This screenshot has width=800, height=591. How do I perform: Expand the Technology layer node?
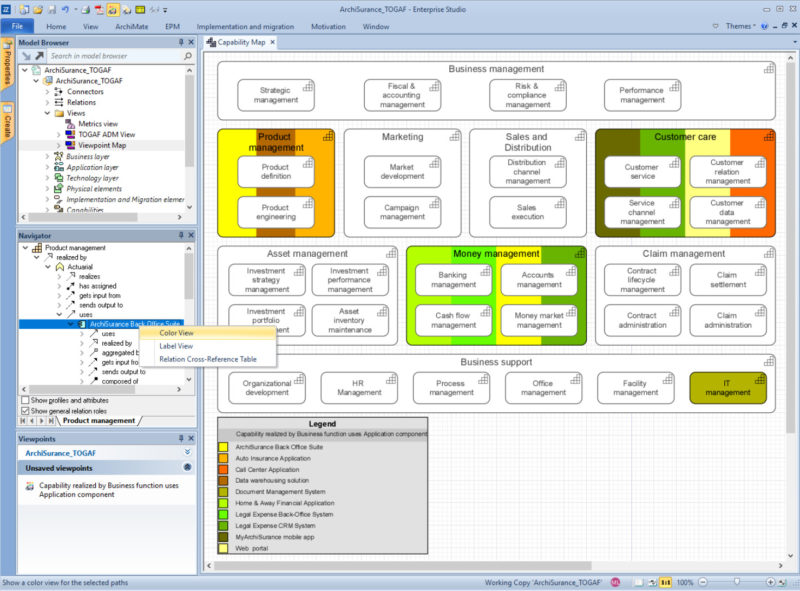coord(47,178)
